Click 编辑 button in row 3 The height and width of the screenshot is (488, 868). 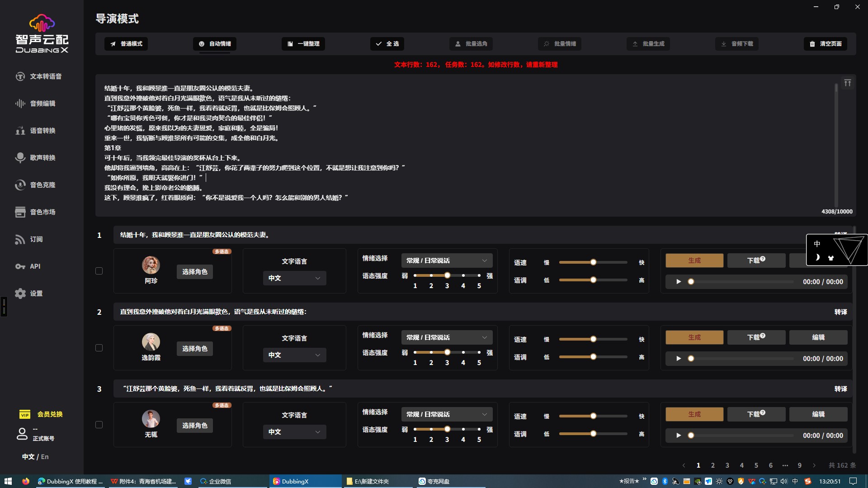coord(818,414)
